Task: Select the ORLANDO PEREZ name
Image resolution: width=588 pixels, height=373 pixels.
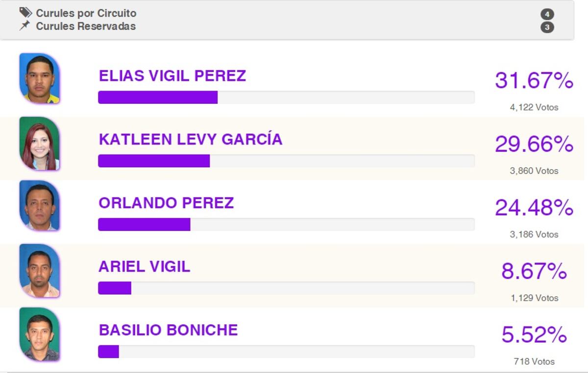Action: coord(166,203)
